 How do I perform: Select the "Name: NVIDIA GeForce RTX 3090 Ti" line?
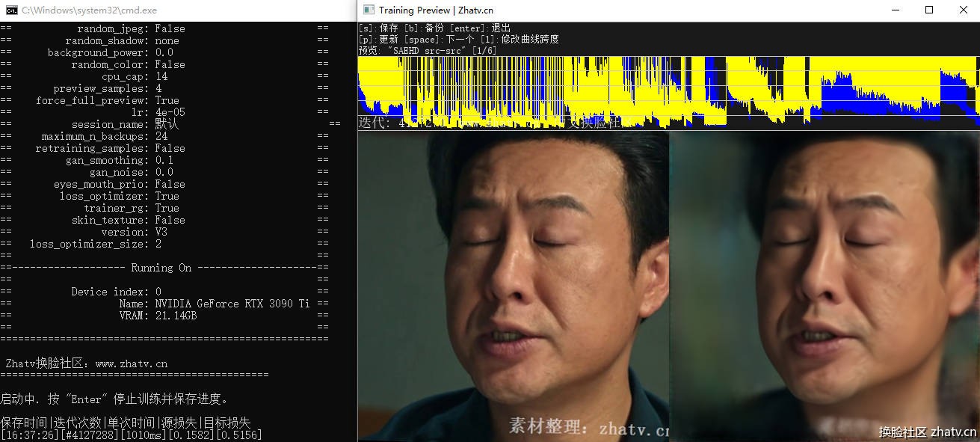click(x=214, y=304)
